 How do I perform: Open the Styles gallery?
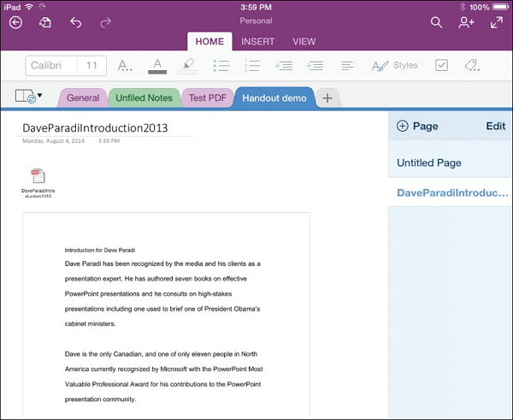(395, 65)
